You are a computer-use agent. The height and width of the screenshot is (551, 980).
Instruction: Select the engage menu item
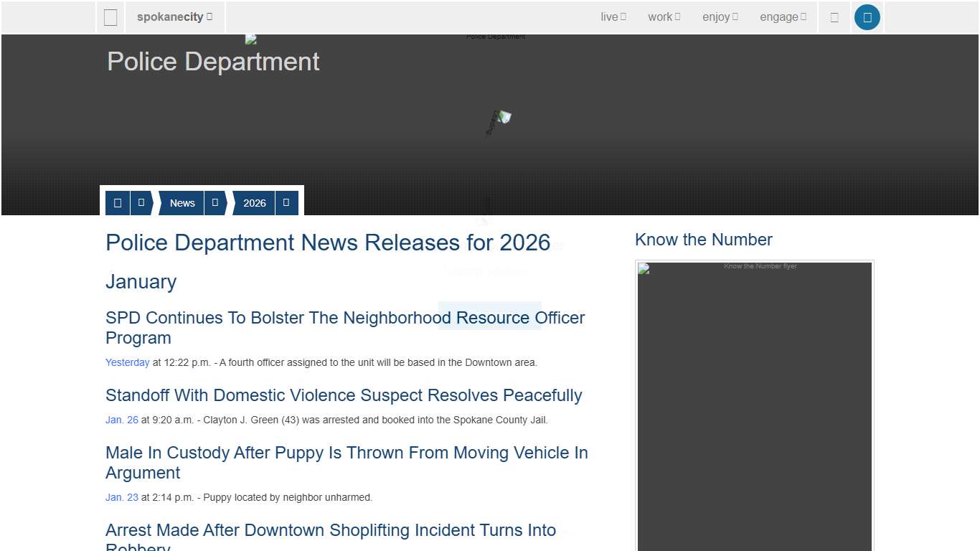783,17
